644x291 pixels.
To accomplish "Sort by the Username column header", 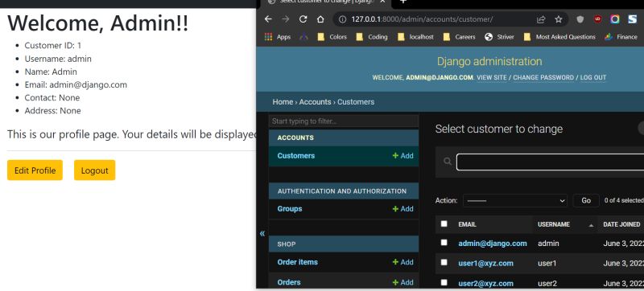I will pos(554,224).
